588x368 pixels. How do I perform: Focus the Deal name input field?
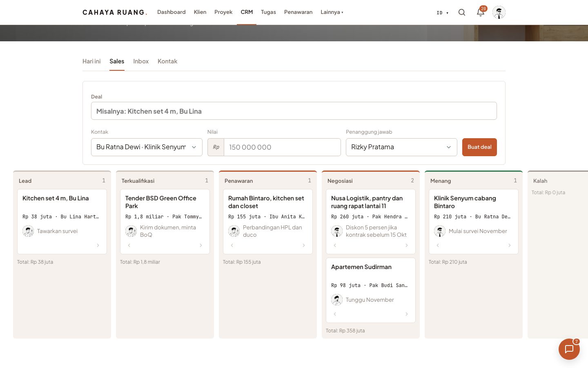pyautogui.click(x=294, y=111)
